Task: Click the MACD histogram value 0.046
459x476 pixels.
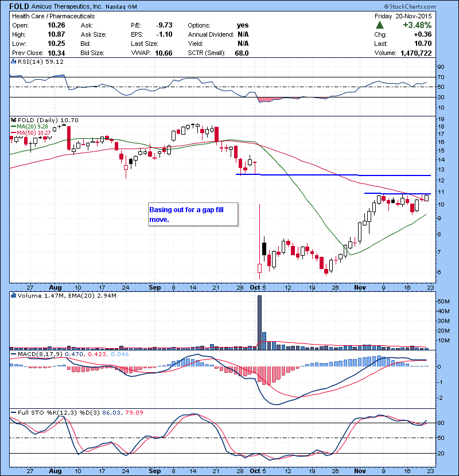Action: click(120, 354)
